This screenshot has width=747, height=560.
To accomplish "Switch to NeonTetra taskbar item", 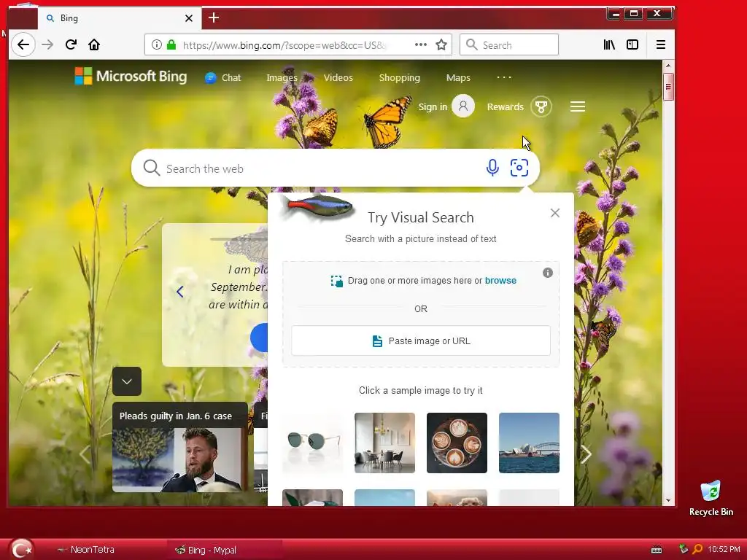I will (x=86, y=550).
